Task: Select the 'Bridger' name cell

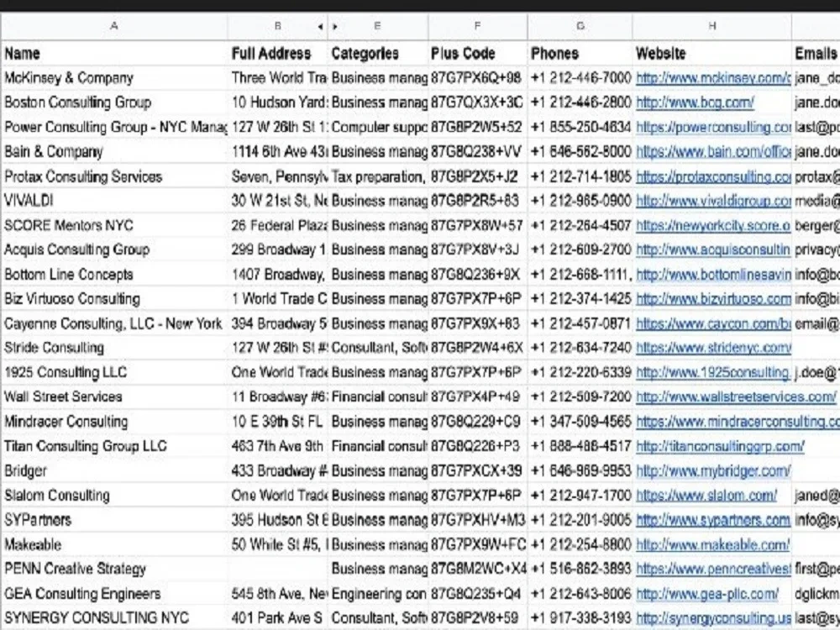Action: tap(114, 471)
